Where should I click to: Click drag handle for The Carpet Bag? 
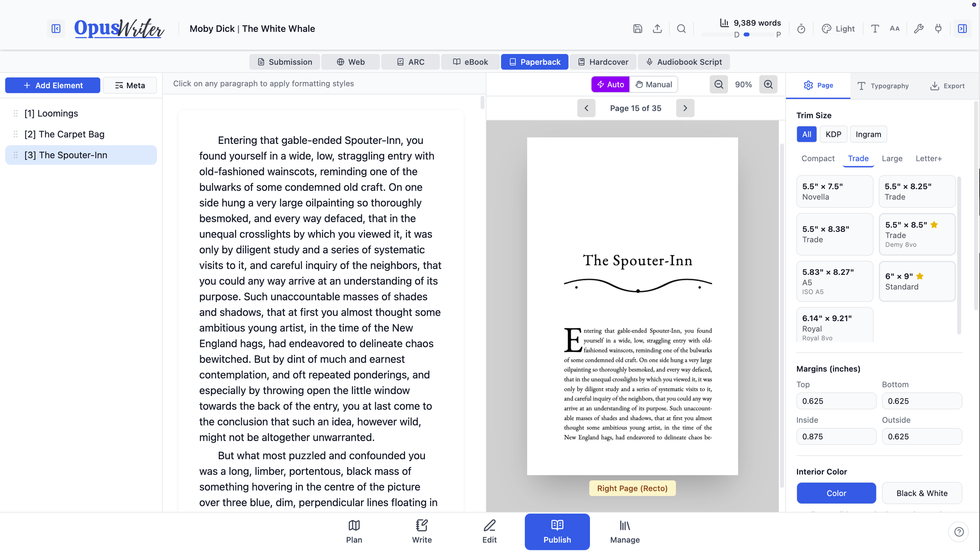coord(16,134)
